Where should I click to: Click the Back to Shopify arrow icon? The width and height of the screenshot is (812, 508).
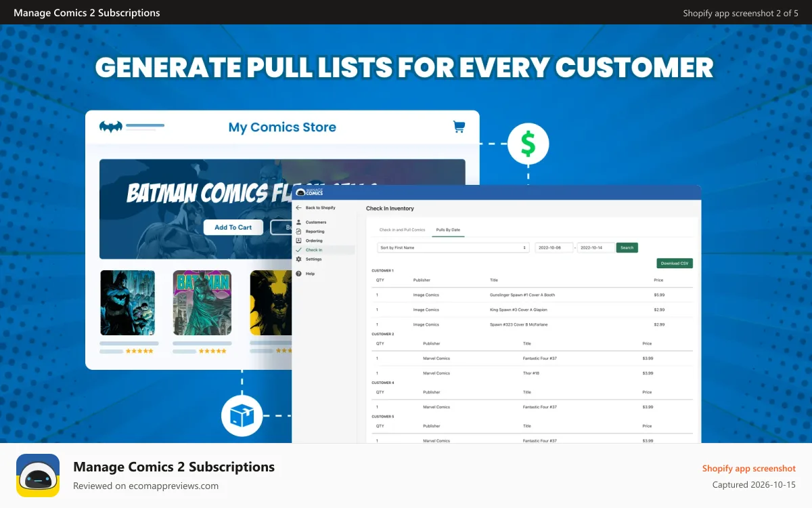(298, 208)
